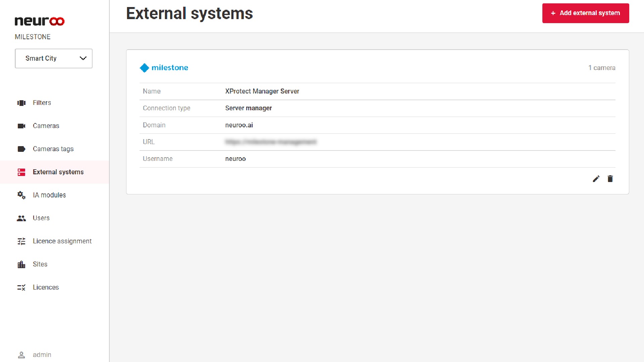Click the MILESTONE label under logo
Image resolution: width=644 pixels, height=362 pixels.
point(33,37)
